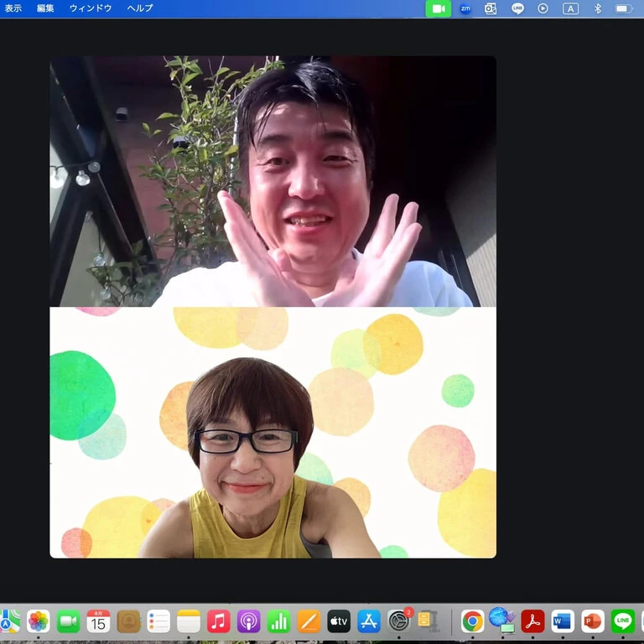Launch Music app from the dock
Viewport: 644px width, 644px height.
[219, 621]
